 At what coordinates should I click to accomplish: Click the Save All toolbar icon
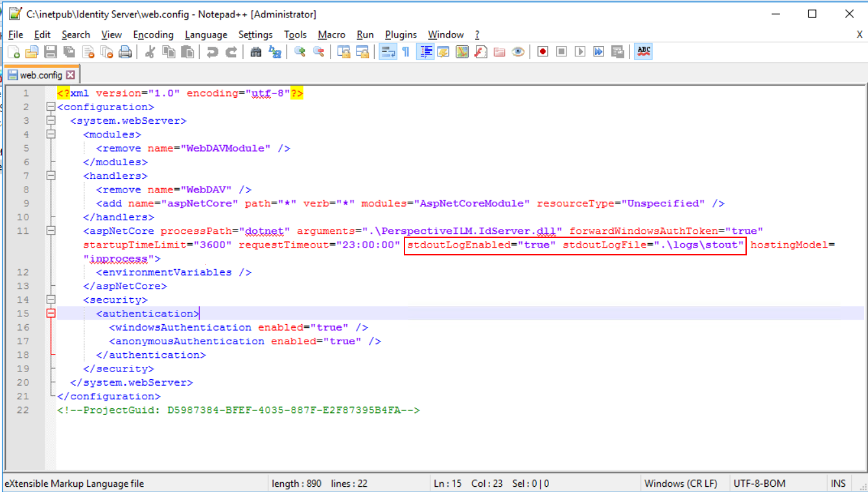coord(69,53)
